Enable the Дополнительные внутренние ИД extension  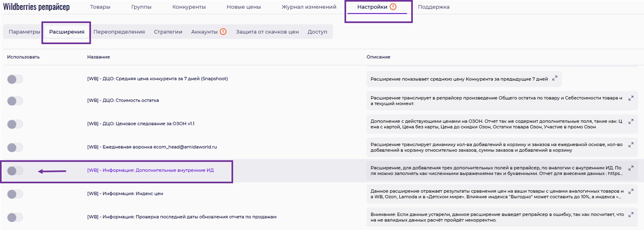(x=15, y=171)
